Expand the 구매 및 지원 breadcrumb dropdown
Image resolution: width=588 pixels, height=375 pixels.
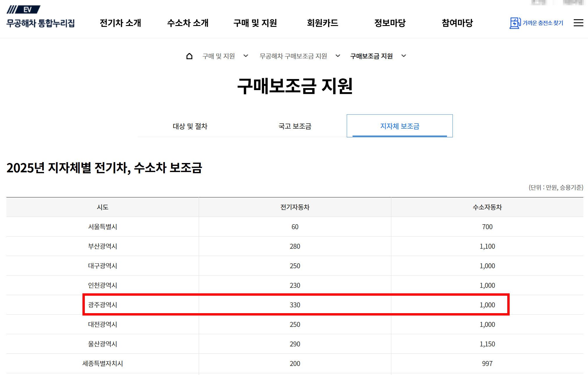click(246, 56)
